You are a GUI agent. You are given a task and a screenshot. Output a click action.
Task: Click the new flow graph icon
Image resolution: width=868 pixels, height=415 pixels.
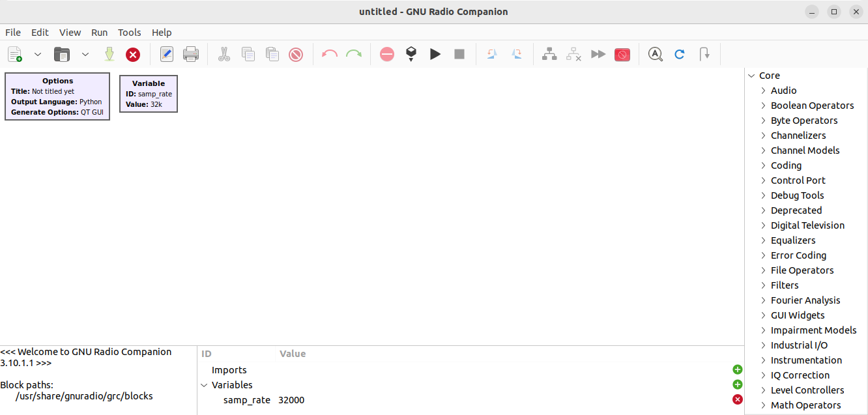(x=14, y=55)
